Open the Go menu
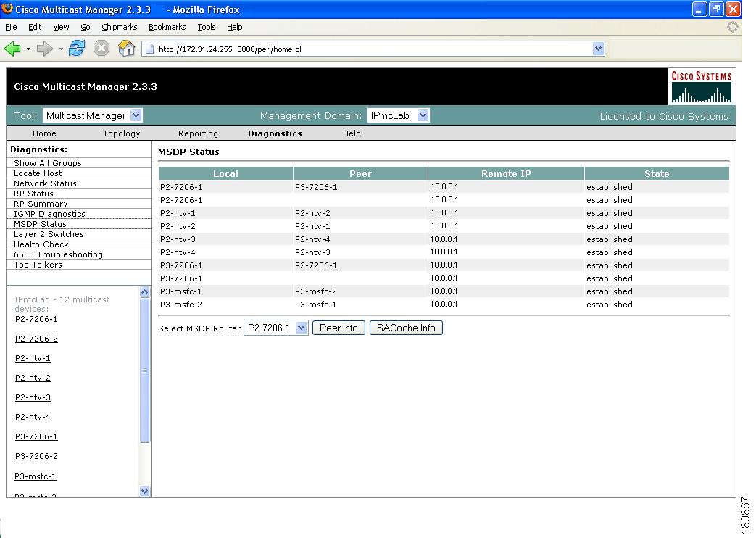 86,27
